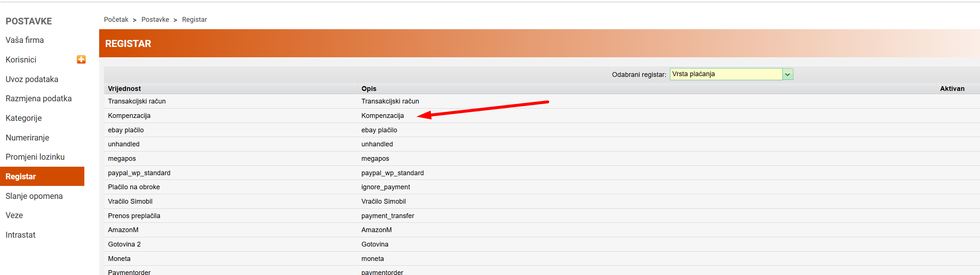Add a new user with plus icon
Viewport: 980px width, 275px height.
coord(81,60)
